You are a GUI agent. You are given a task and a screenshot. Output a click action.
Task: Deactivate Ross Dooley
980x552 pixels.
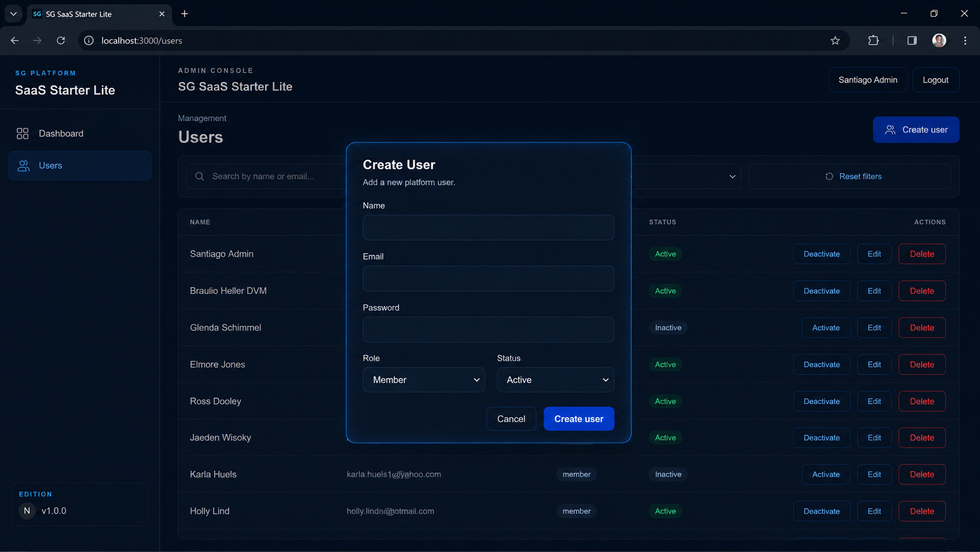tap(821, 401)
